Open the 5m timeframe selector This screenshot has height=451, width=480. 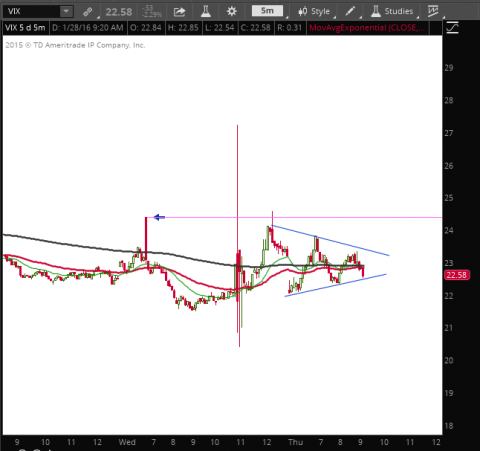pyautogui.click(x=267, y=11)
